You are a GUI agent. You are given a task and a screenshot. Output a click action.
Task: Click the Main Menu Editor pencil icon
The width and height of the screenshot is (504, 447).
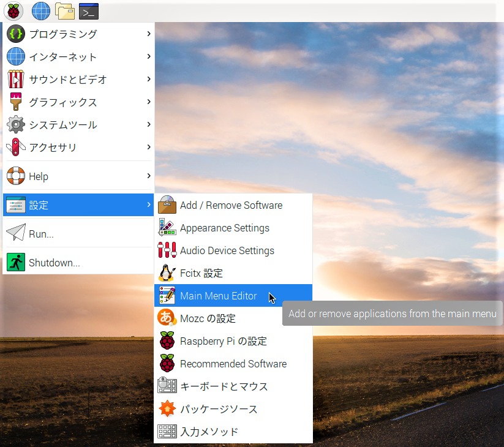coord(167,295)
